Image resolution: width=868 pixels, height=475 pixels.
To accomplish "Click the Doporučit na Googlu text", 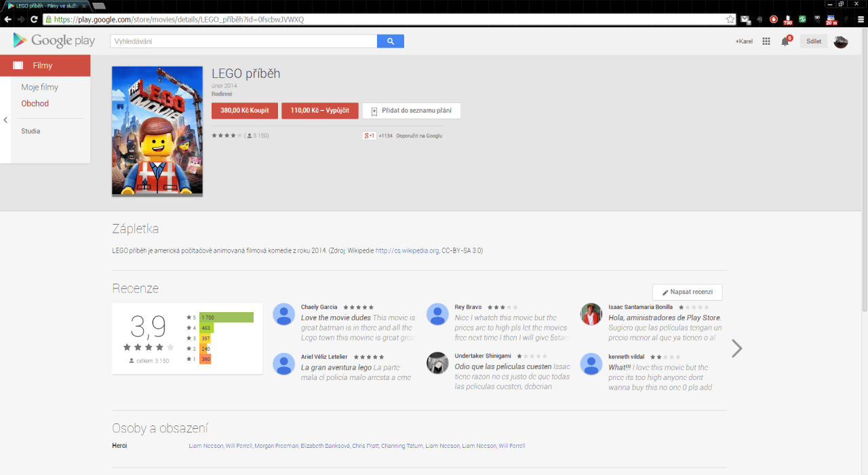I will [x=419, y=136].
